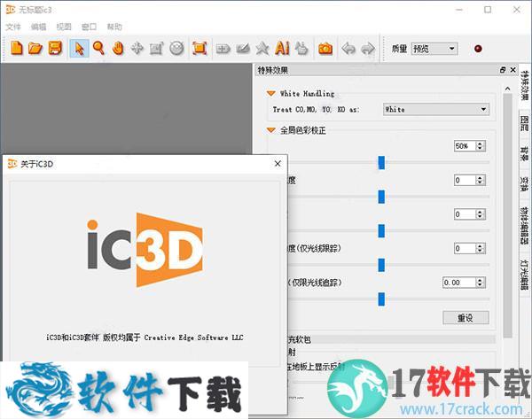Click the gray scale box tool
The image size is (532, 419).
(x=156, y=48)
